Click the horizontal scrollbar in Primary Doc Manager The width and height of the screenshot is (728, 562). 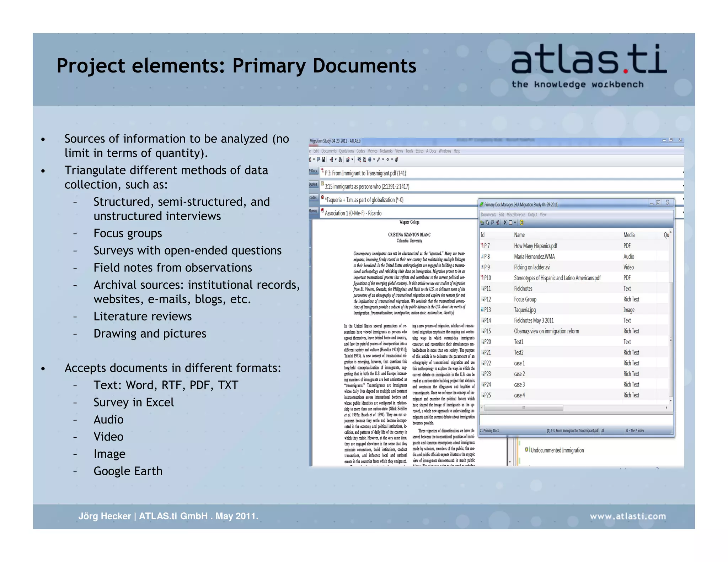(523, 408)
